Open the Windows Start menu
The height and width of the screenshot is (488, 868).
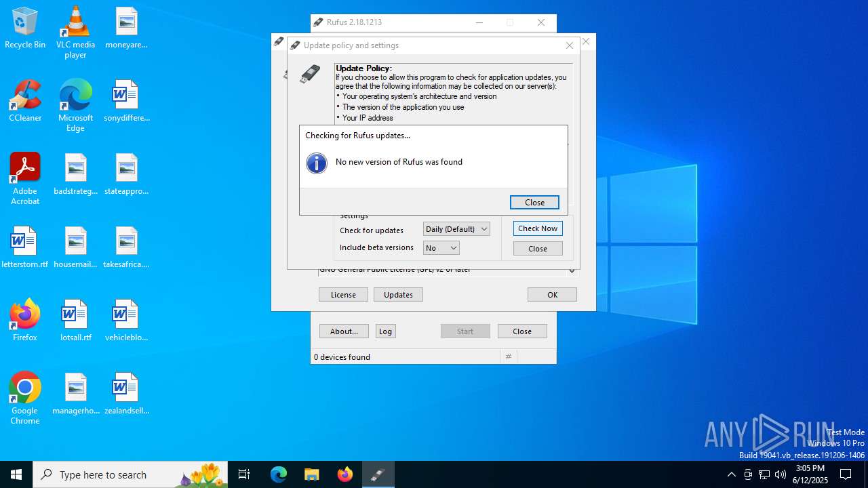pyautogui.click(x=16, y=474)
